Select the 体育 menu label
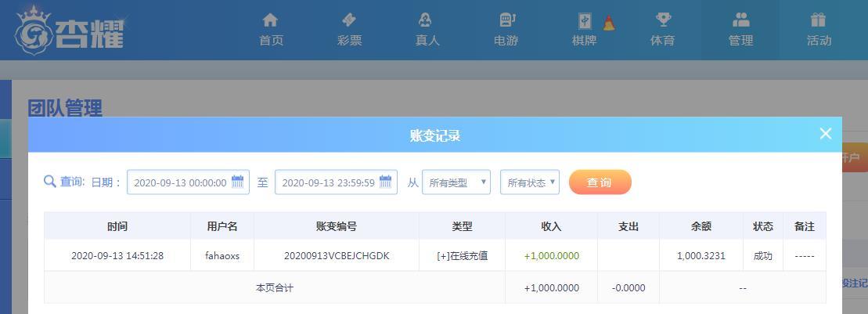 [662, 41]
